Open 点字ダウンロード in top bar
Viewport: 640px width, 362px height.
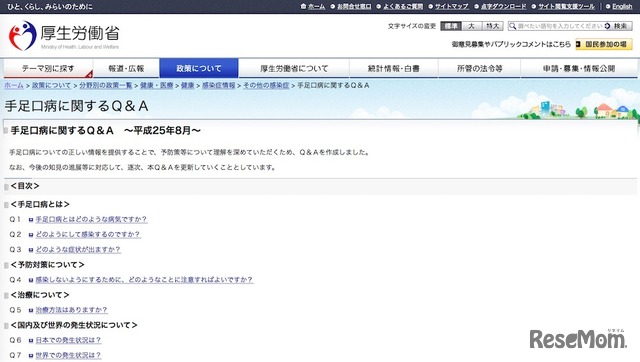[504, 7]
